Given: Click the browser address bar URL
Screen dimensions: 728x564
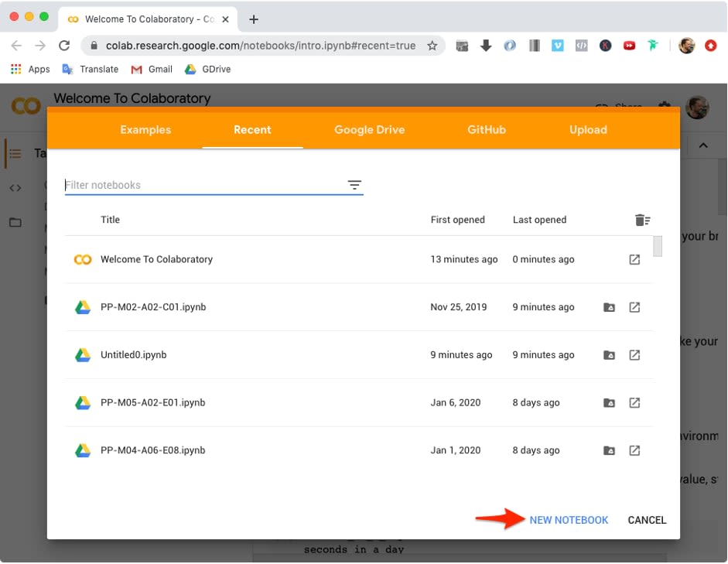Looking at the screenshot, I should pos(261,46).
